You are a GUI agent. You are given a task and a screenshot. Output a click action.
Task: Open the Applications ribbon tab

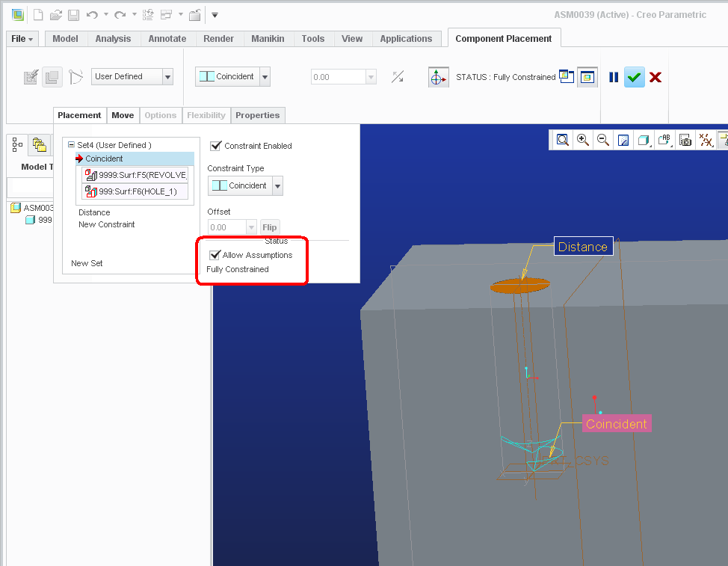(406, 39)
